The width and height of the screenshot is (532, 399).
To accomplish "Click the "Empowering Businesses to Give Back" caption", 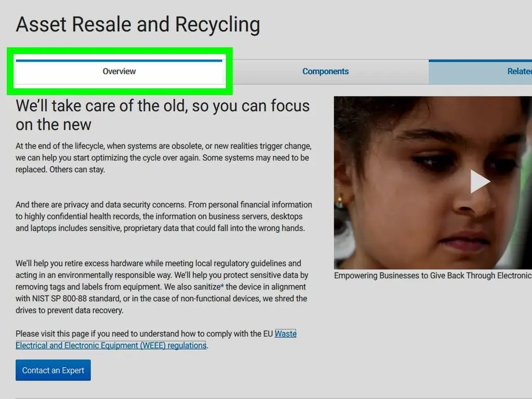I will (433, 275).
